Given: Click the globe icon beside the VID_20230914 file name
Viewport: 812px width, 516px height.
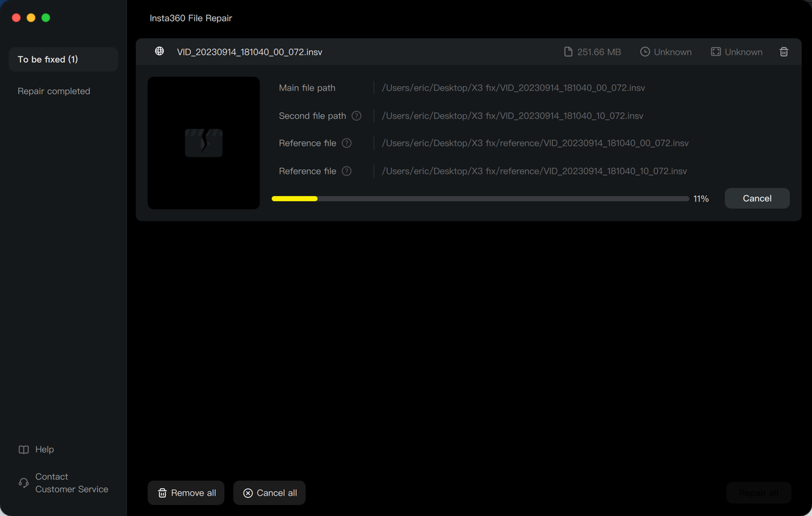Looking at the screenshot, I should (159, 51).
